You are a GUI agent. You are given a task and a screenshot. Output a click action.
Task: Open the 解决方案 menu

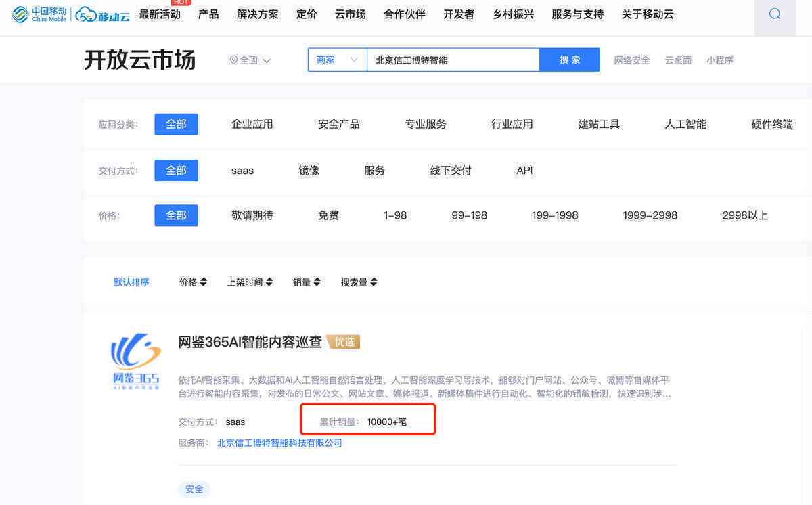258,14
